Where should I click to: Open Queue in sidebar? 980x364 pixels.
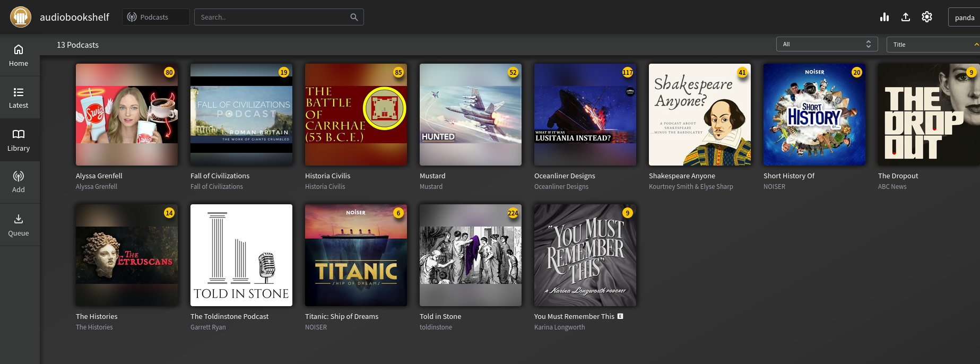19,225
